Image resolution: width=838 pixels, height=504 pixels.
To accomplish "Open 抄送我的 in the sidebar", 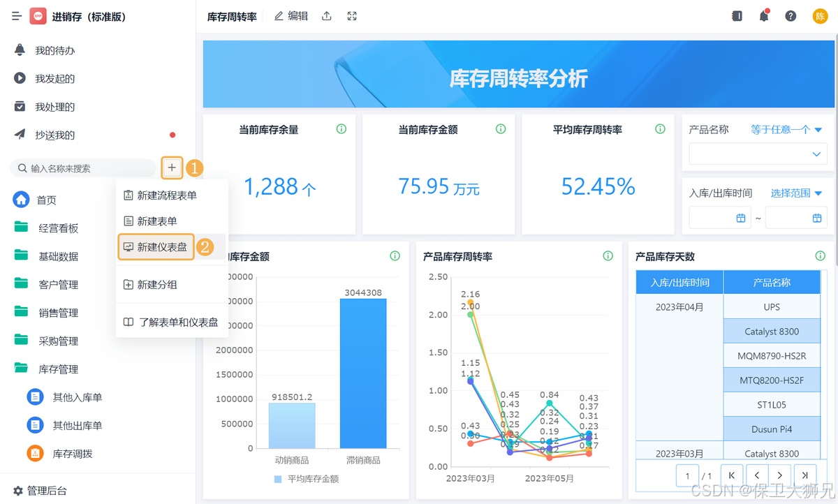I will click(x=54, y=135).
